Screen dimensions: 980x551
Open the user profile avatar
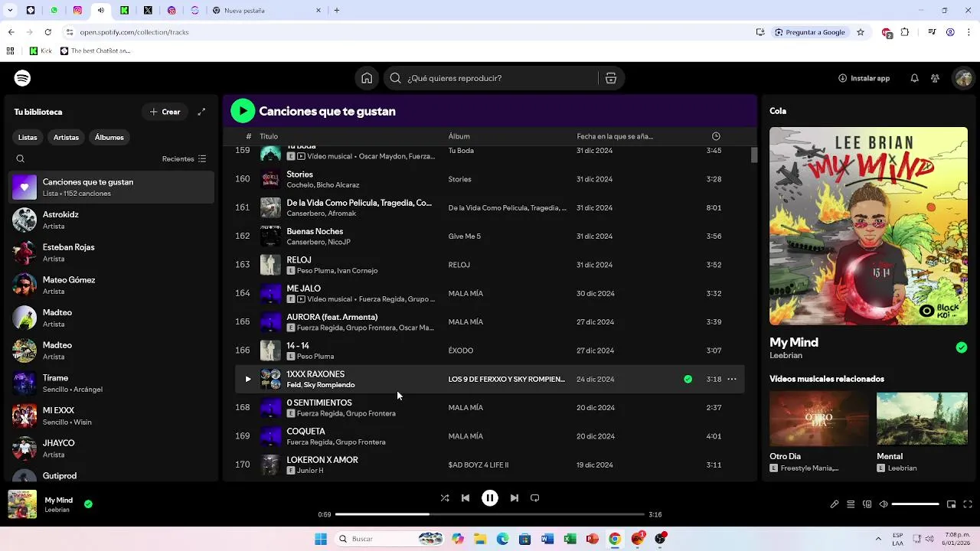963,78
